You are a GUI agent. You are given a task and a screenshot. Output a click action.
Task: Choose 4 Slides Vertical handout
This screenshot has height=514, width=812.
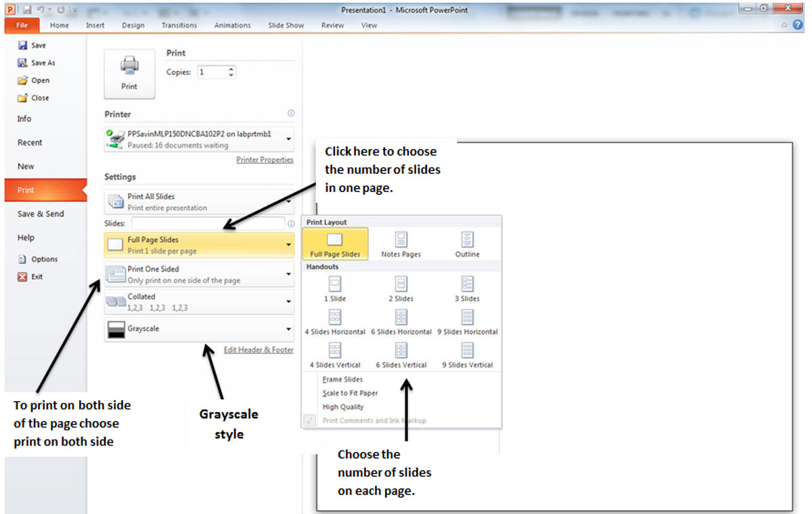point(335,355)
